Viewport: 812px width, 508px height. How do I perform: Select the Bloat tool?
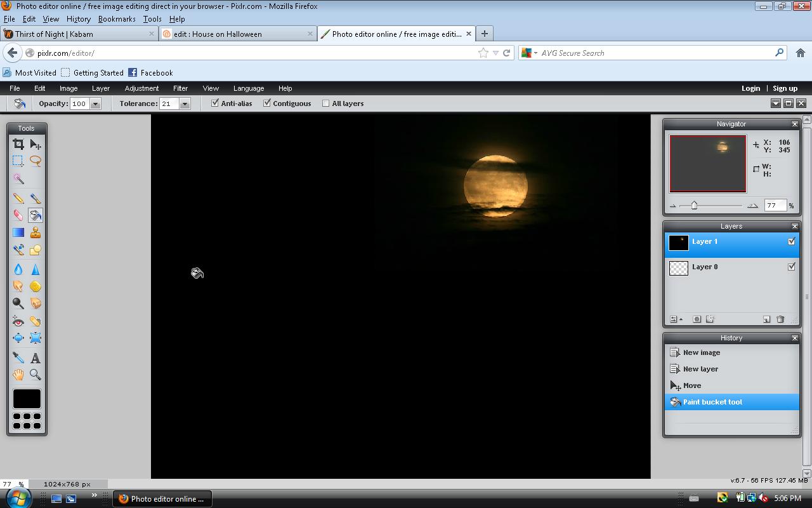tap(18, 338)
